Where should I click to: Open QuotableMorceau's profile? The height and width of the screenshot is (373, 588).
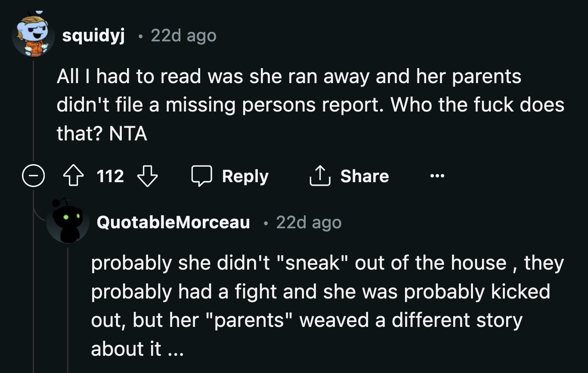coord(173,222)
